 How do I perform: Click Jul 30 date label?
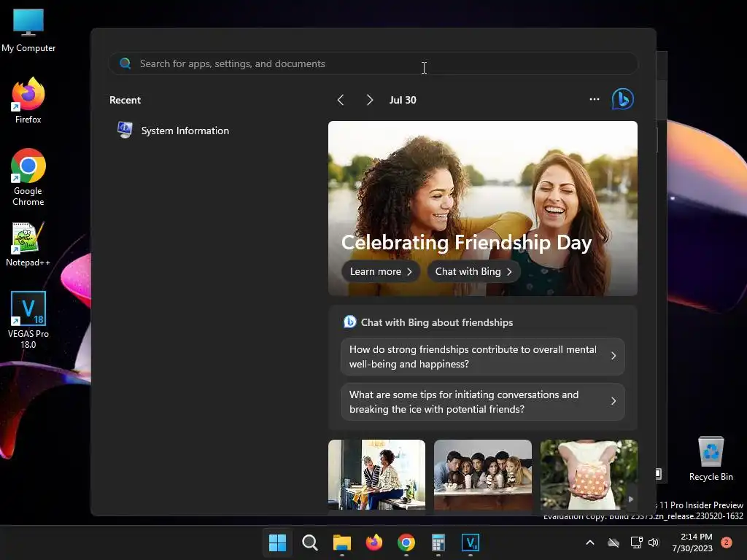tap(403, 100)
